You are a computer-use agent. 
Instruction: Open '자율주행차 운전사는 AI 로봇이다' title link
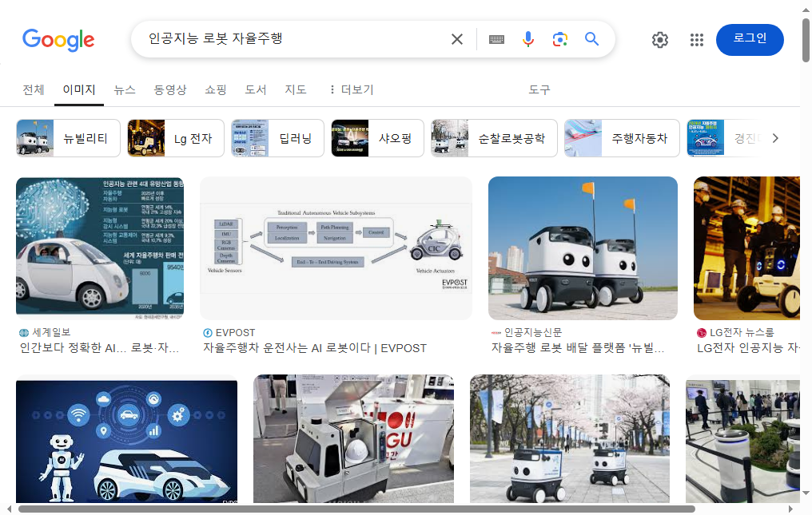click(315, 348)
